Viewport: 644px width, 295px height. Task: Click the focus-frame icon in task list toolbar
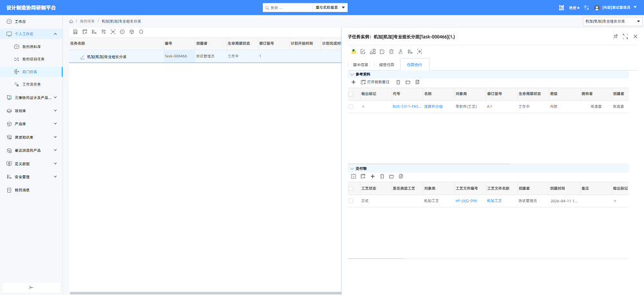[113, 32]
